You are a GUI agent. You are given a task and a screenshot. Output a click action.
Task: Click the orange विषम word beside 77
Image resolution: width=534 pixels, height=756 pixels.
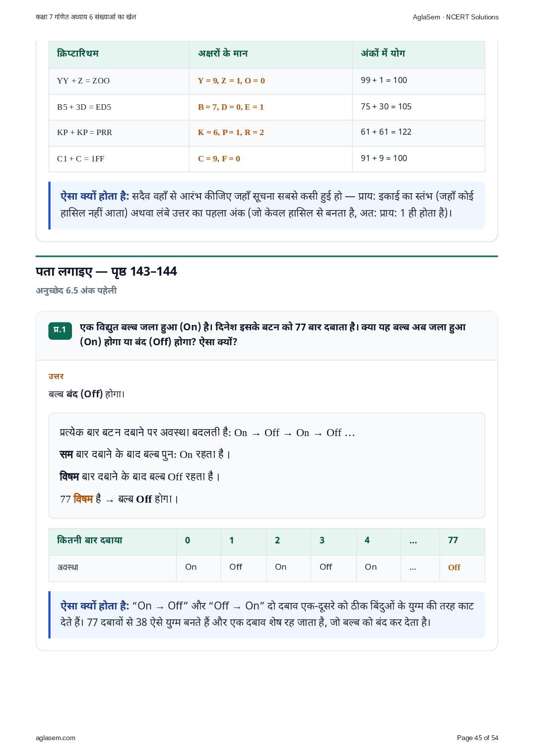[x=83, y=499]
